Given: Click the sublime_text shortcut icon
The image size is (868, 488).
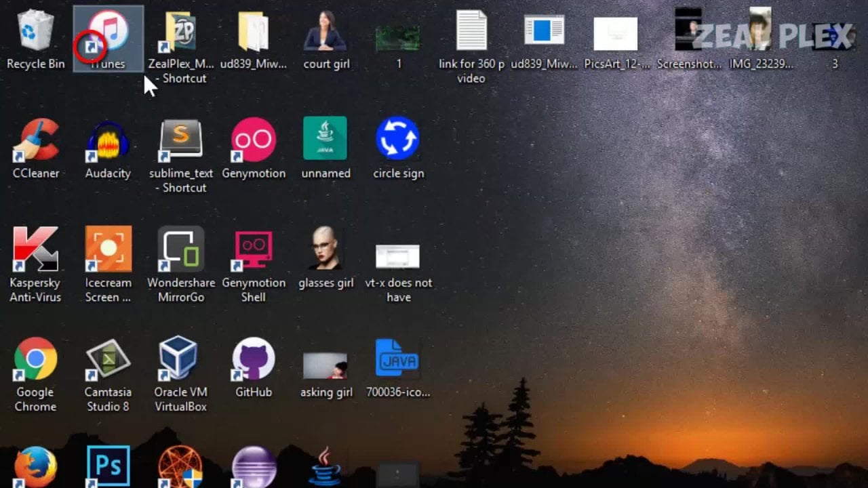Looking at the screenshot, I should [180, 140].
